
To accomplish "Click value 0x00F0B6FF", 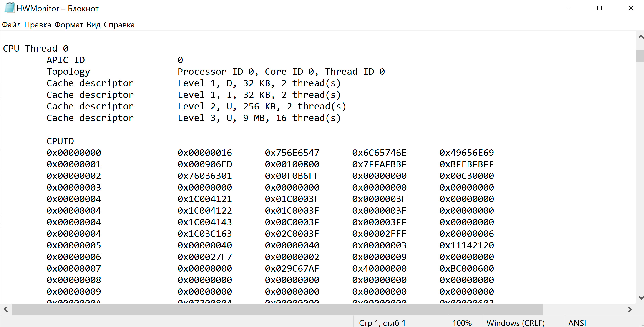I will pyautogui.click(x=292, y=176).
